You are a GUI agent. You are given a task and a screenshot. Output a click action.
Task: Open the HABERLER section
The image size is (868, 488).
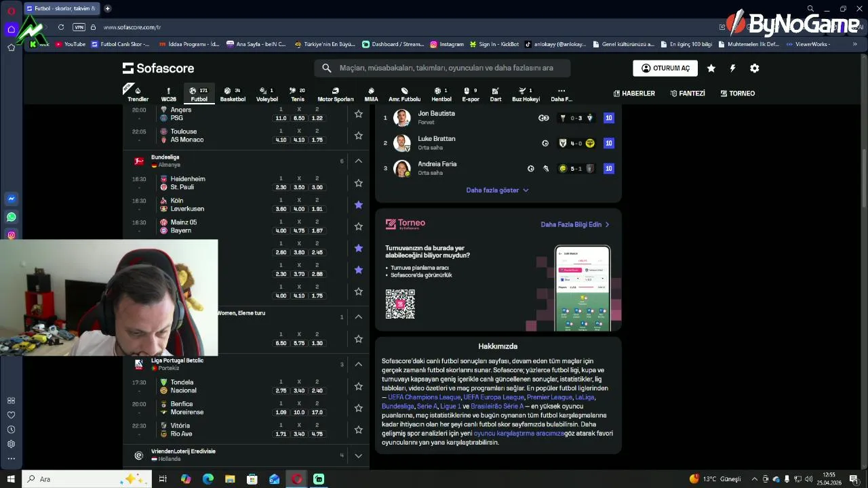click(x=634, y=94)
